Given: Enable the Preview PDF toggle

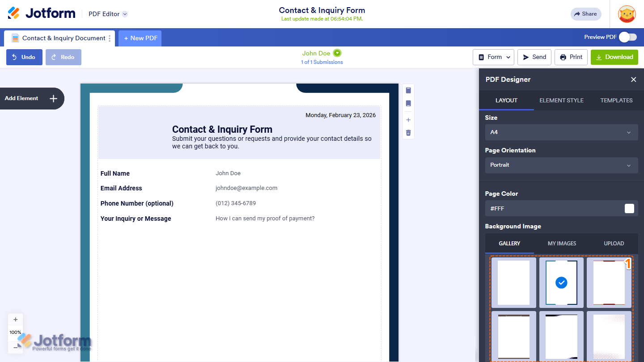Looking at the screenshot, I should point(628,37).
